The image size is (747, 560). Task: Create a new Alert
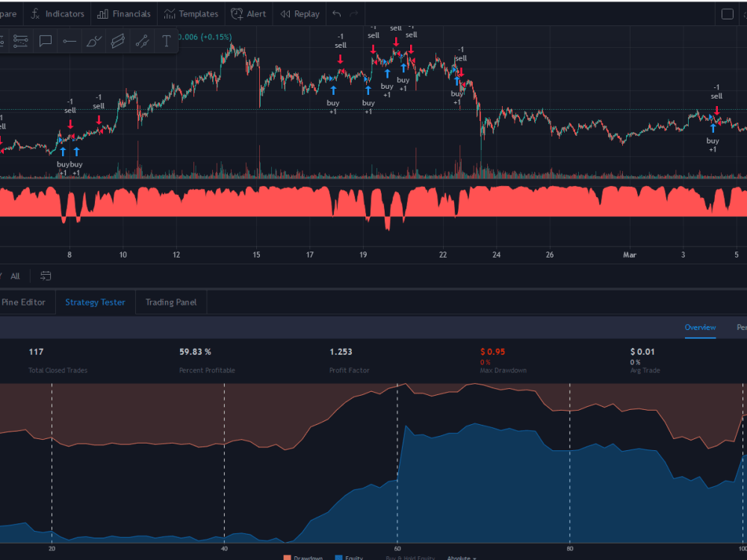point(248,13)
